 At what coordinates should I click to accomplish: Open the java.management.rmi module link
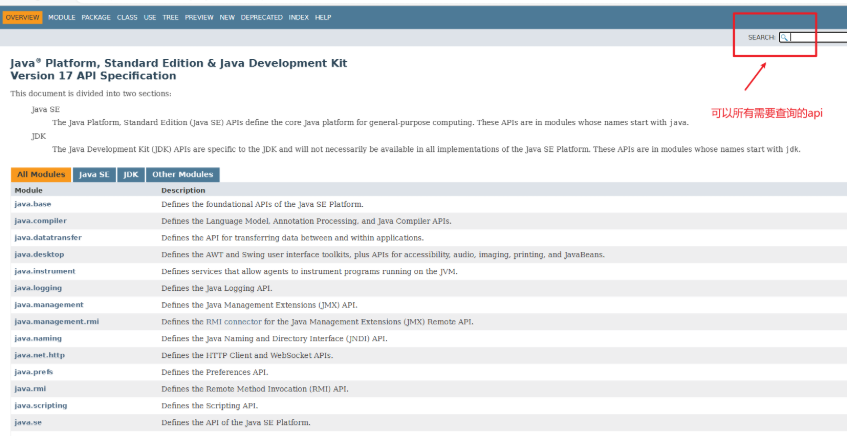pyautogui.click(x=57, y=321)
